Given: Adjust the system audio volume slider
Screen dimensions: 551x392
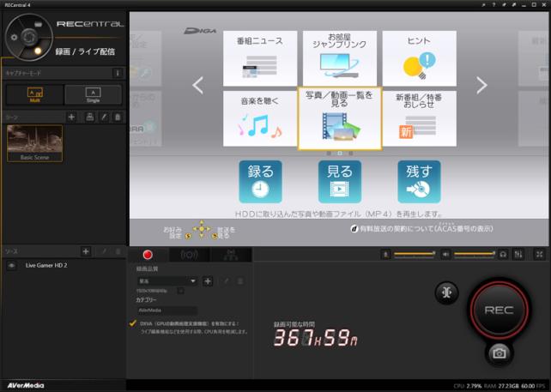Looking at the screenshot, I should coord(475,253).
